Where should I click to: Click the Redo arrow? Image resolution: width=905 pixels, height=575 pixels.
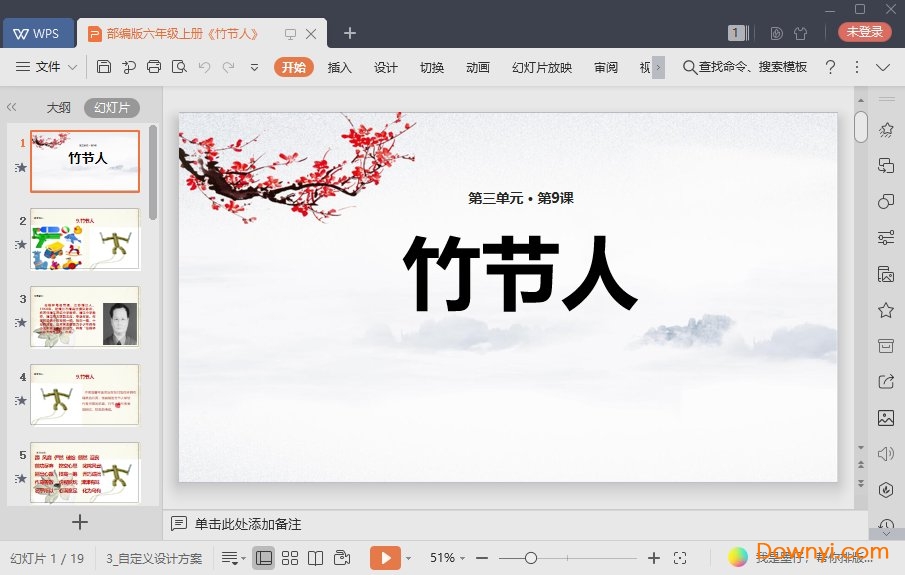click(229, 67)
